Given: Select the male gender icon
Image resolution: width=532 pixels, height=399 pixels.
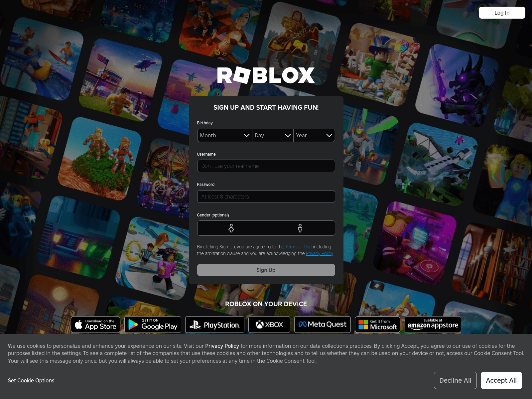Looking at the screenshot, I should click(300, 228).
